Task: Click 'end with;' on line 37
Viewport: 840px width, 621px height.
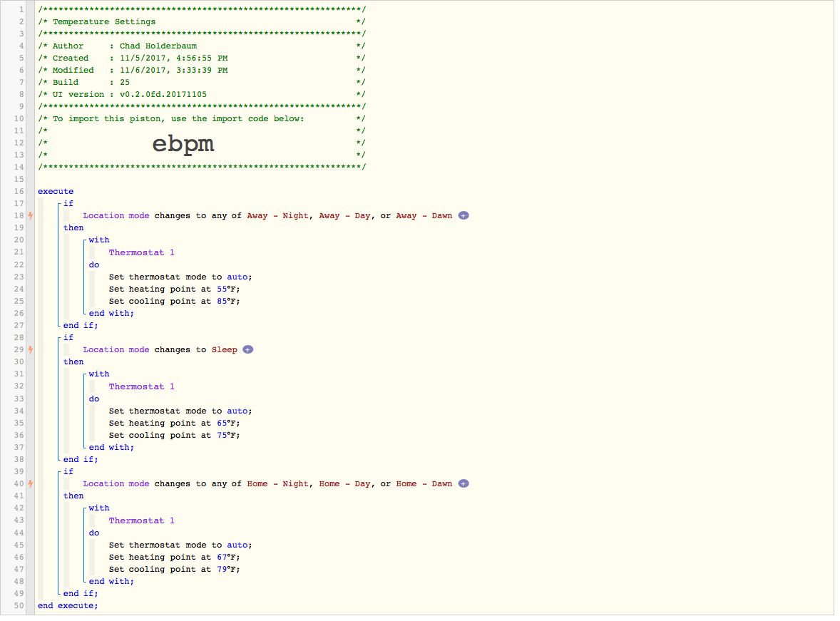Action: (111, 448)
